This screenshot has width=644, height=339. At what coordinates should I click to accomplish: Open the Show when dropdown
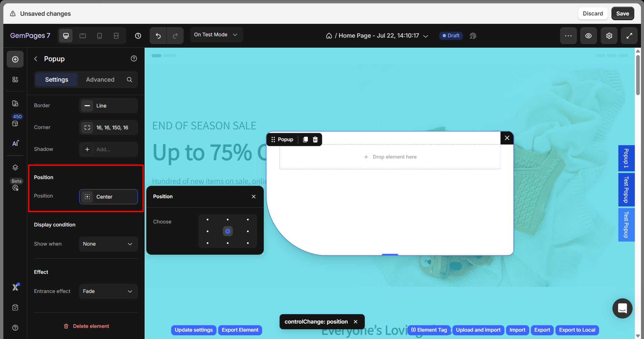coord(108,244)
